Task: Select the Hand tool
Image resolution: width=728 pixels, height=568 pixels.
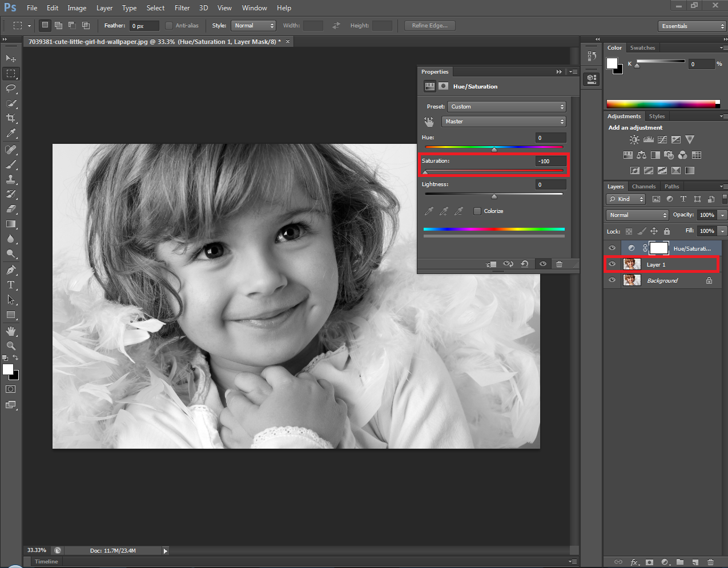Action: tap(11, 331)
